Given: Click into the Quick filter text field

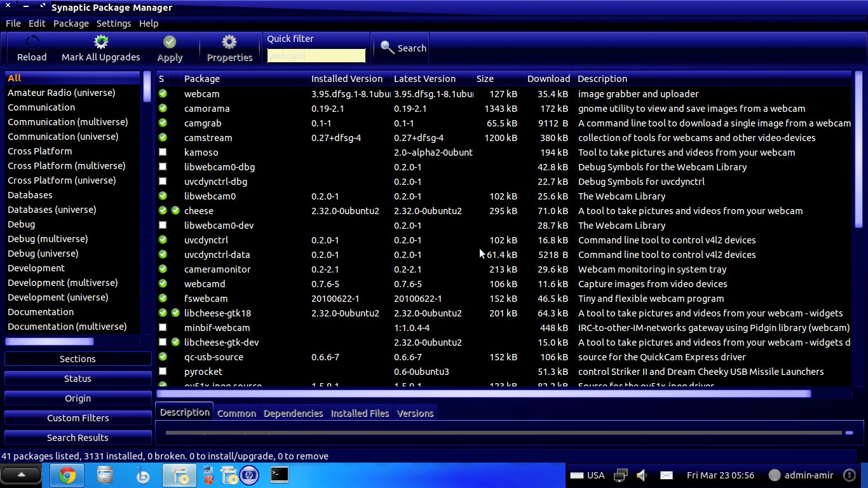Looking at the screenshot, I should (316, 56).
